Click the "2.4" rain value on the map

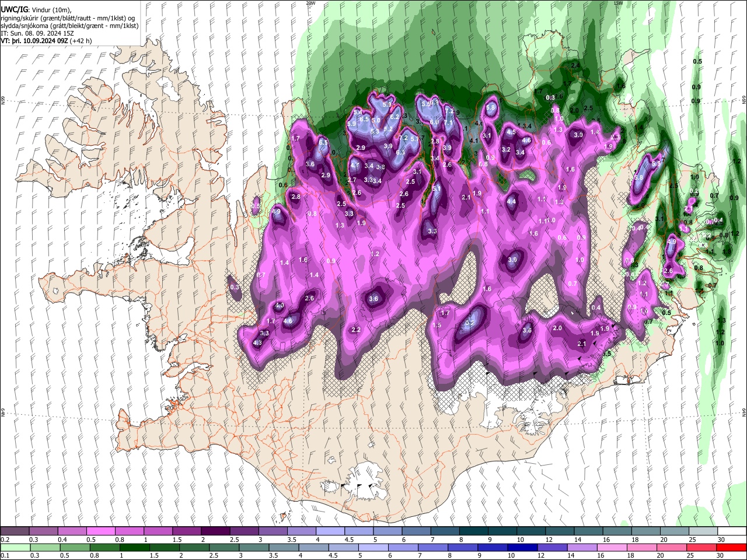(x=575, y=65)
